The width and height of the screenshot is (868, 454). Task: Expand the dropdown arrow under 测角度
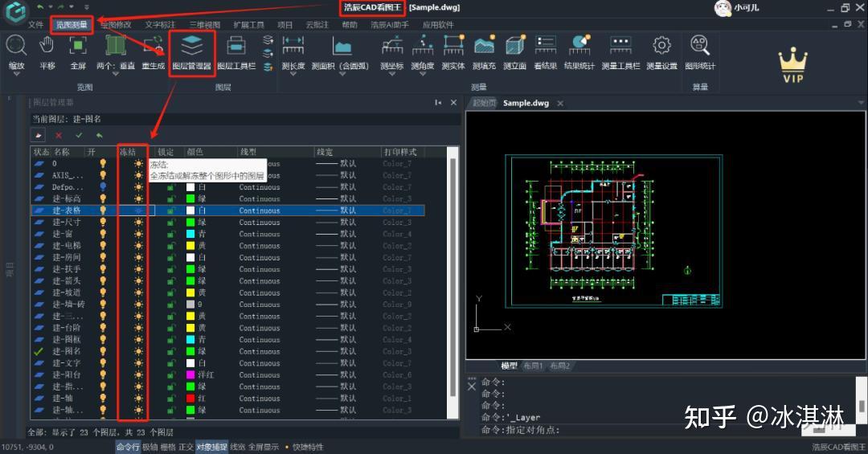click(x=423, y=74)
